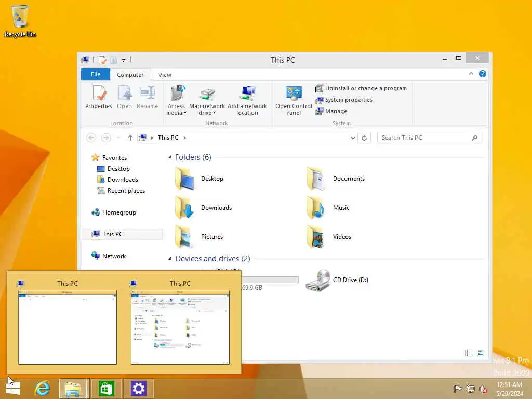Click the Access media ribbon button
The image size is (532, 399).
(177, 100)
